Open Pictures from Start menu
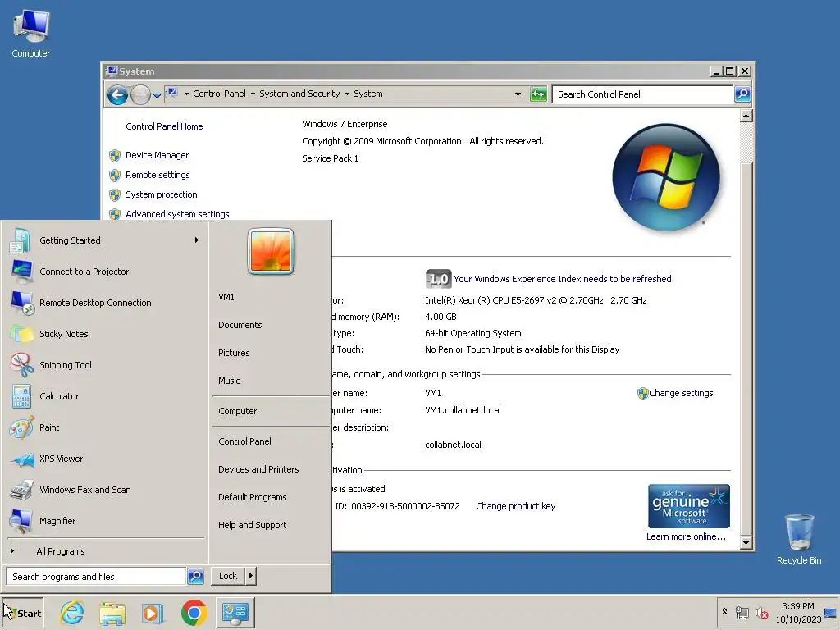This screenshot has height=630, width=840. point(271,353)
